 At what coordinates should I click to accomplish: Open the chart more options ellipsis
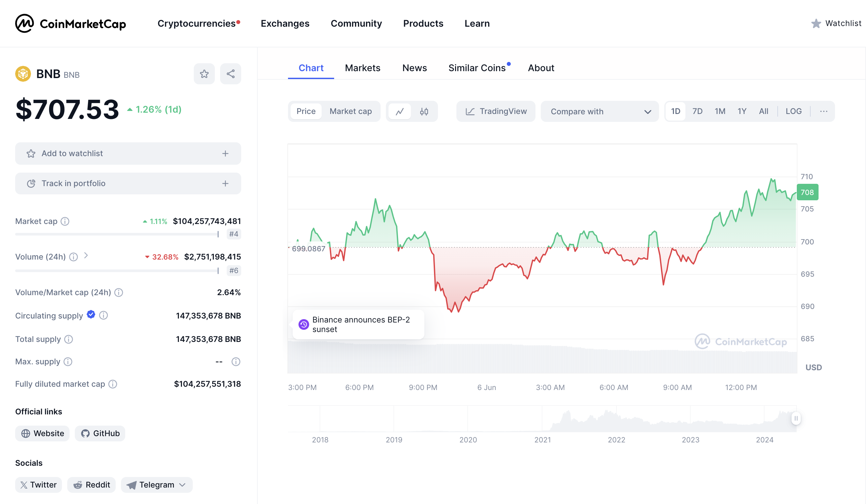pos(823,111)
